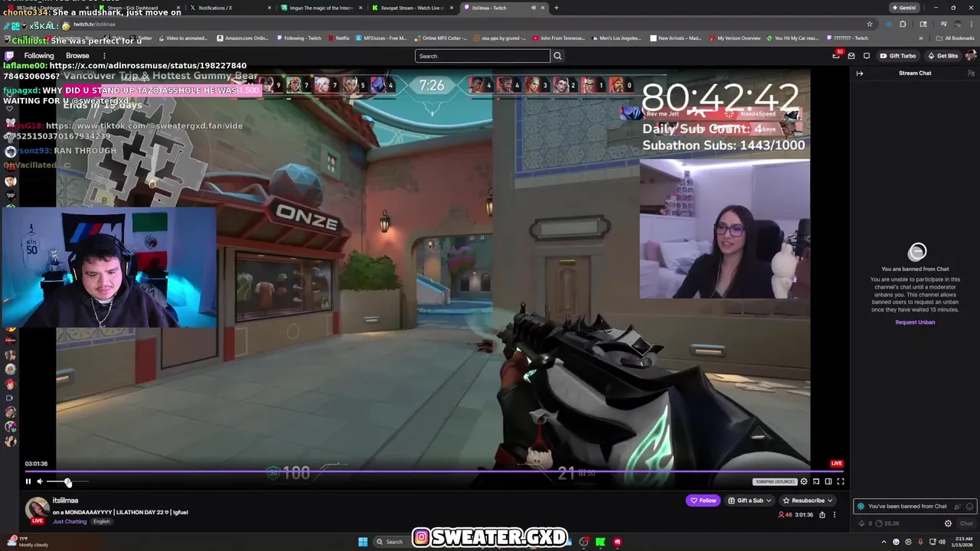Open a new browser tab
This screenshot has width=980, height=551.
[556, 8]
